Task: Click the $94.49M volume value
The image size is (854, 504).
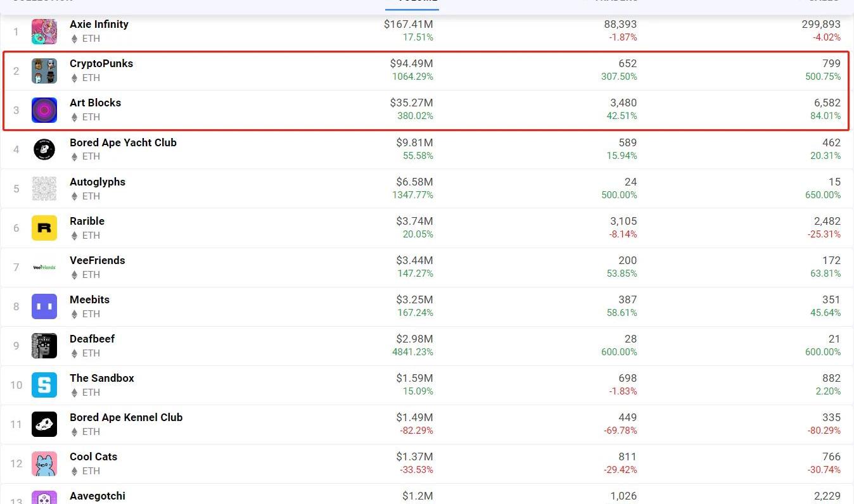Action: (412, 63)
